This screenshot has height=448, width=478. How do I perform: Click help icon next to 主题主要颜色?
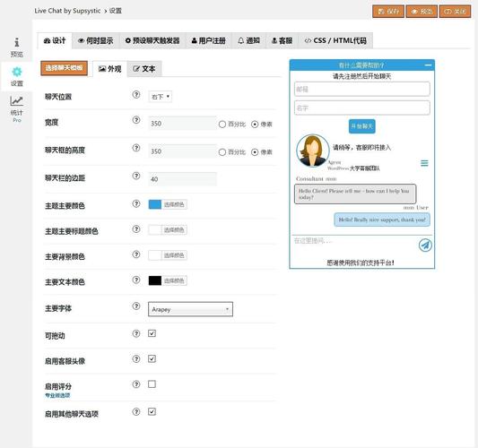pyautogui.click(x=136, y=203)
